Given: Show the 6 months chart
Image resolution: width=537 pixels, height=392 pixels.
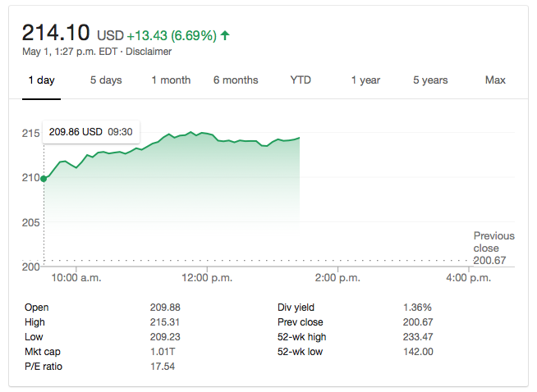Looking at the screenshot, I should (x=236, y=80).
